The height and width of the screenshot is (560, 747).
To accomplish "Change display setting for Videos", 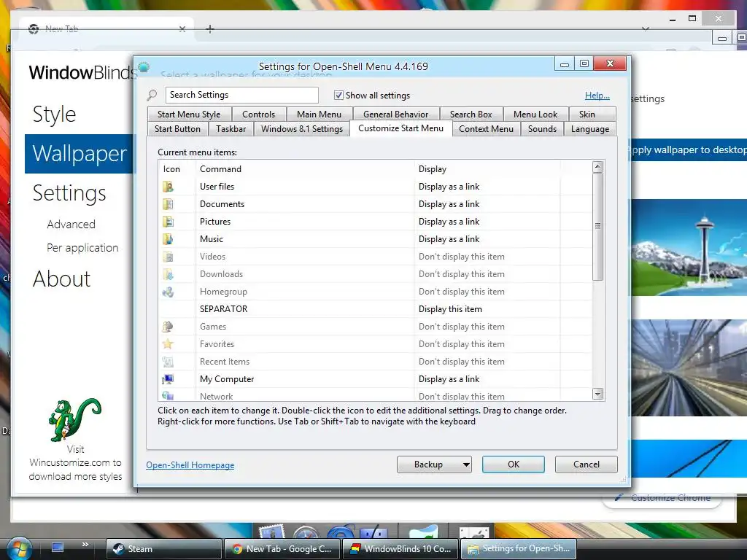I will pyautogui.click(x=461, y=257).
